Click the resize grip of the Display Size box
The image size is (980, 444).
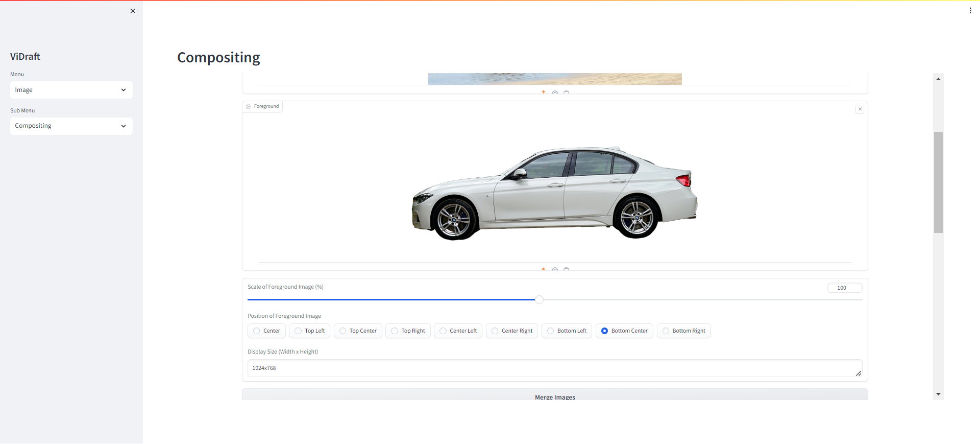pos(859,373)
